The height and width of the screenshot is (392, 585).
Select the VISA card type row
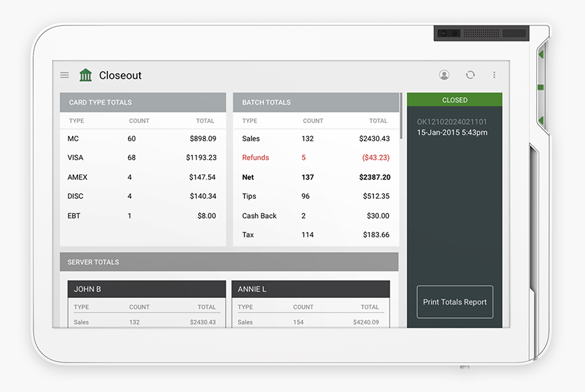pyautogui.click(x=143, y=158)
